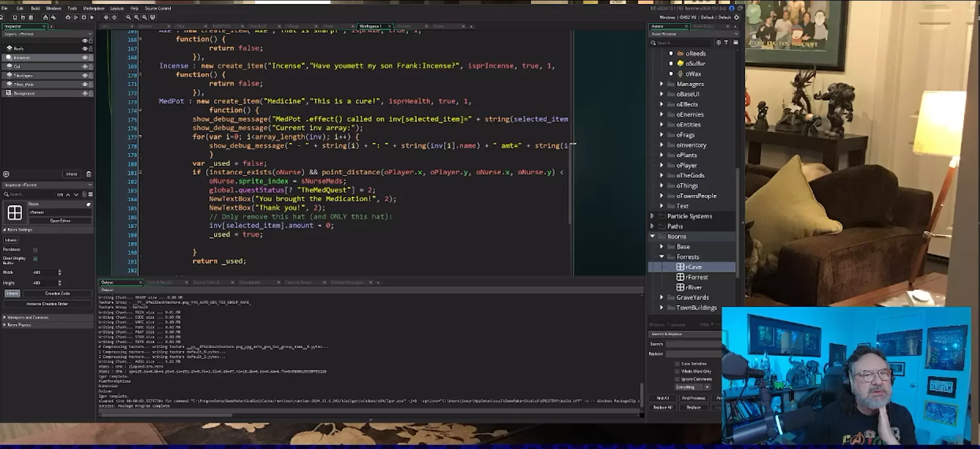
Task: Enable the Case Sensitive search checkbox
Action: pyautogui.click(x=677, y=364)
